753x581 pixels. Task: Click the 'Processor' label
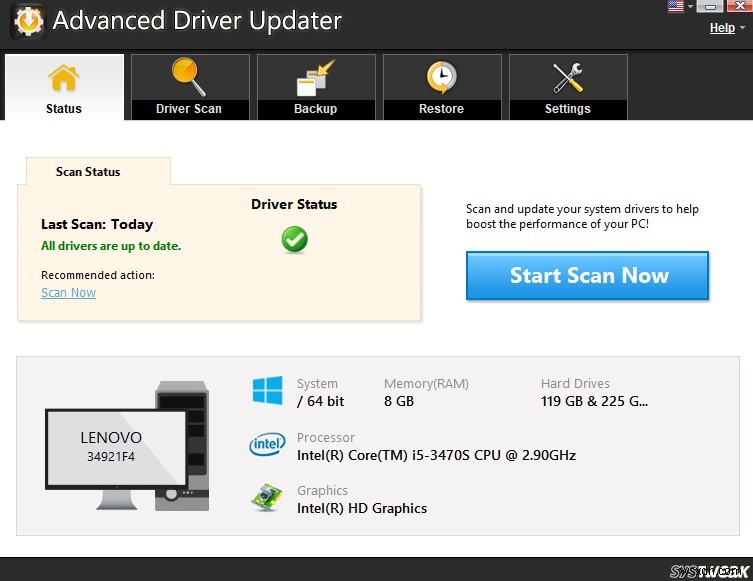(x=326, y=437)
